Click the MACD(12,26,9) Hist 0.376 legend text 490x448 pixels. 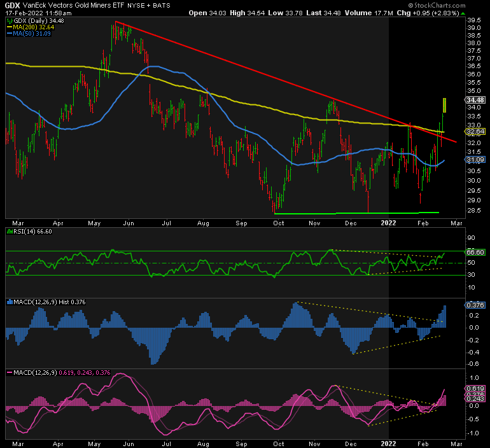point(50,302)
